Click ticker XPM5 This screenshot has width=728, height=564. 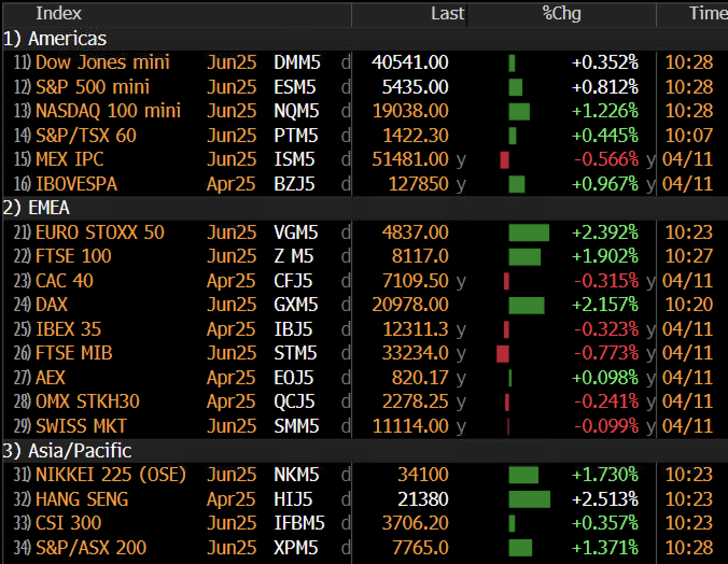pyautogui.click(x=296, y=547)
